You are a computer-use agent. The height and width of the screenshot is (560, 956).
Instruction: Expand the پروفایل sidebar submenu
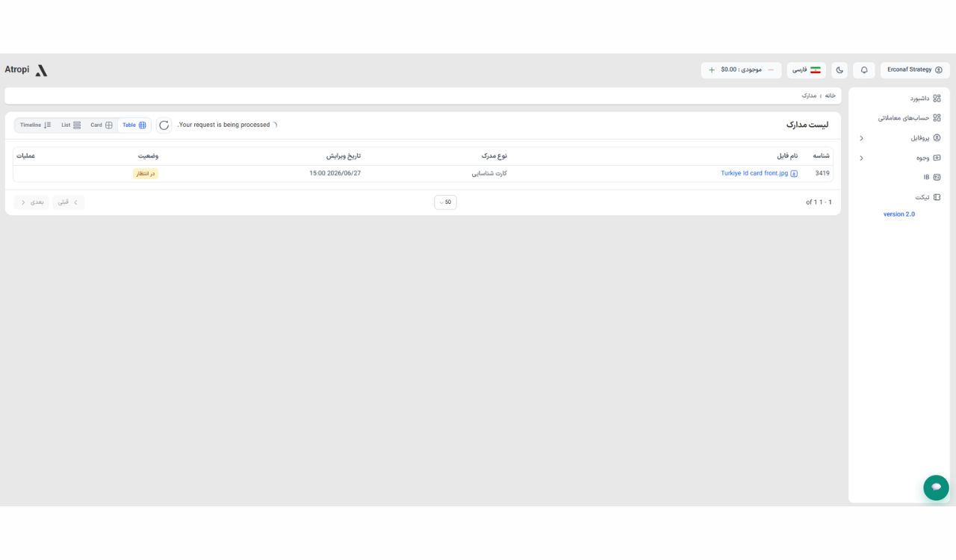(862, 138)
